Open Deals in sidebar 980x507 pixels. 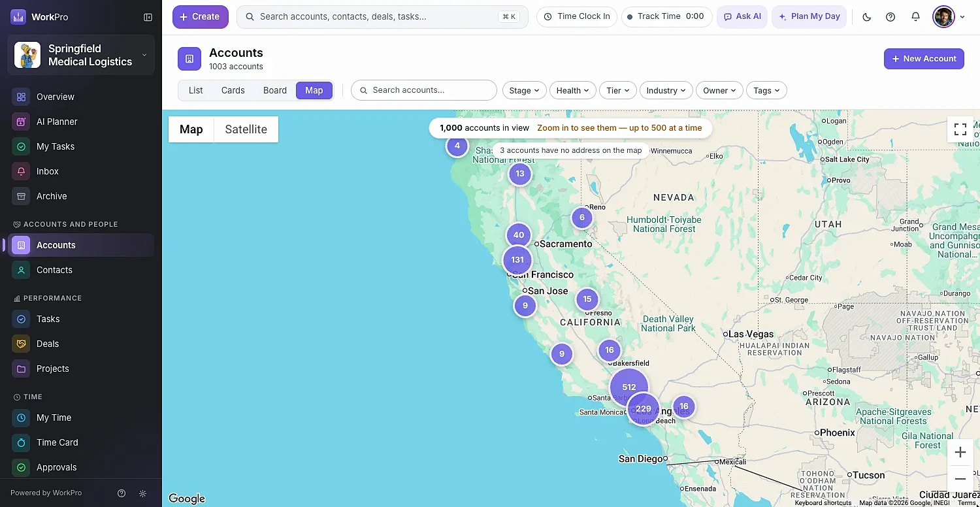(81, 344)
